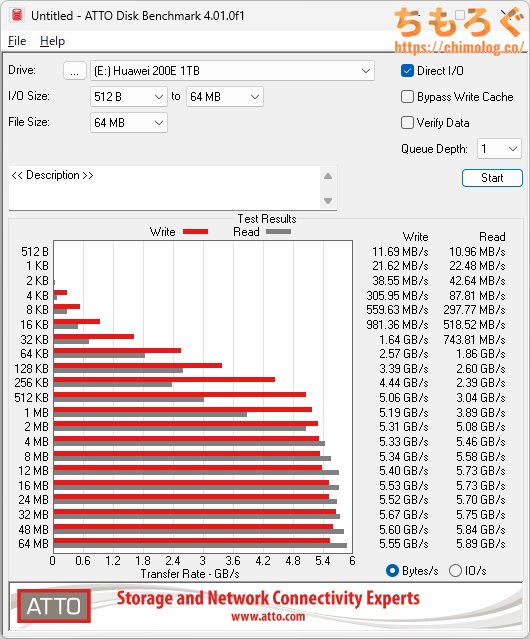Open the File menu
Screen dimensions: 530x639
pos(17,41)
